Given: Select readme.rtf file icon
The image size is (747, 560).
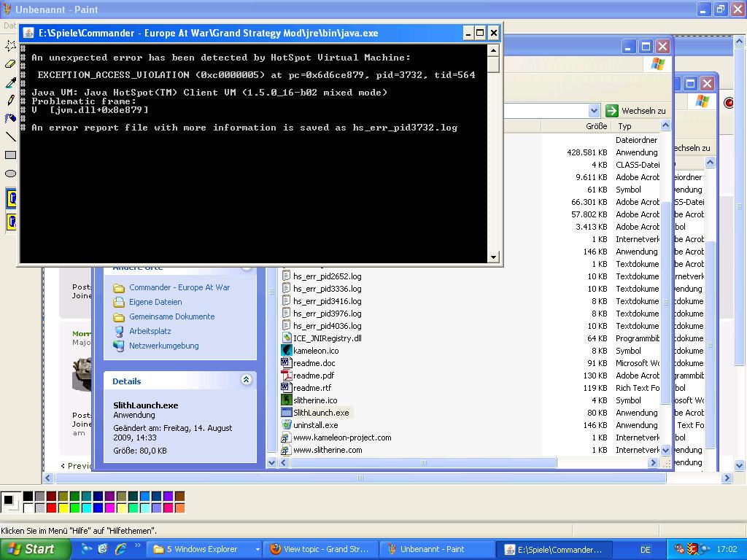Looking at the screenshot, I should [286, 388].
